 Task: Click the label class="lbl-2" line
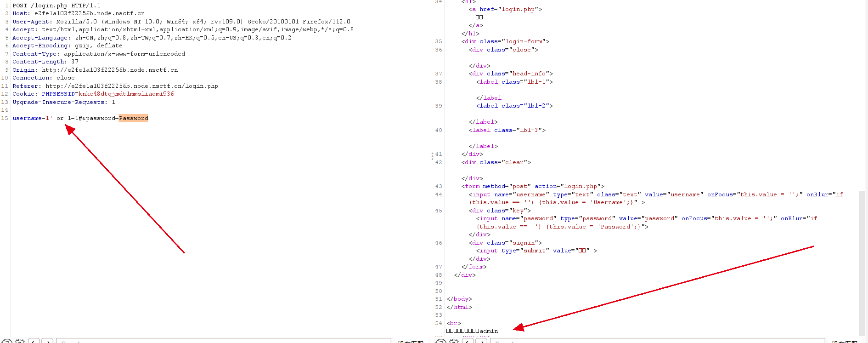point(514,106)
